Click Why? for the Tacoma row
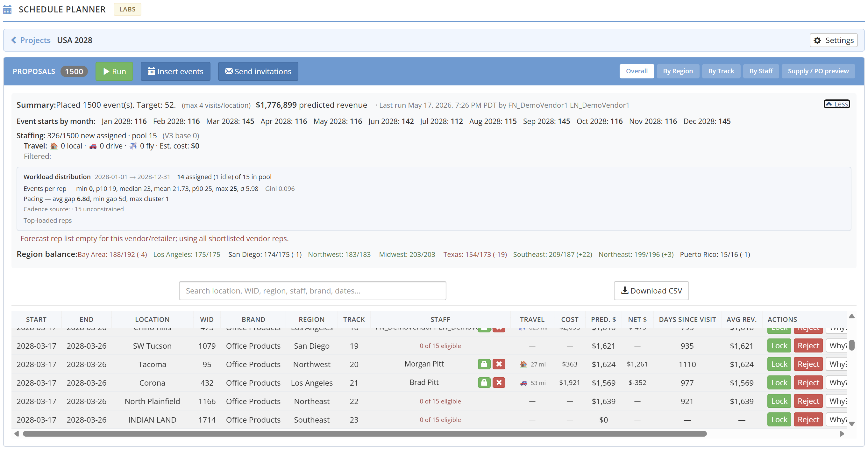Viewport: 868px width, 450px height. pos(837,364)
